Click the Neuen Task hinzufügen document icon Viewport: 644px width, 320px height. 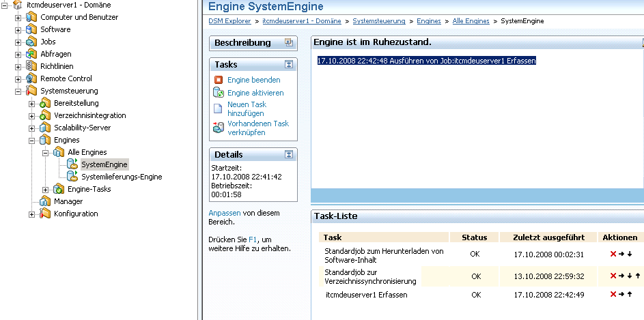click(x=218, y=108)
